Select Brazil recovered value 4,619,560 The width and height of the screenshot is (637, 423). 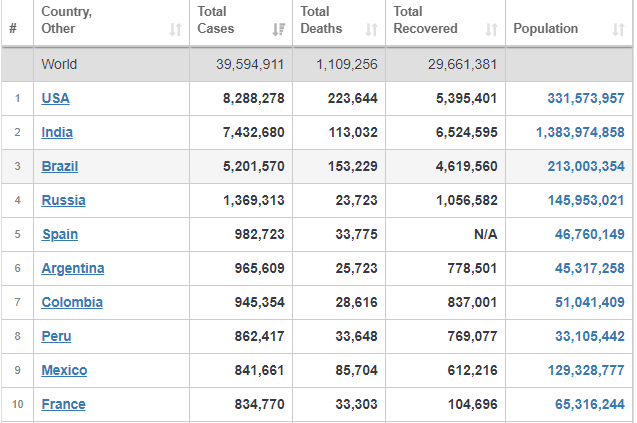click(466, 167)
